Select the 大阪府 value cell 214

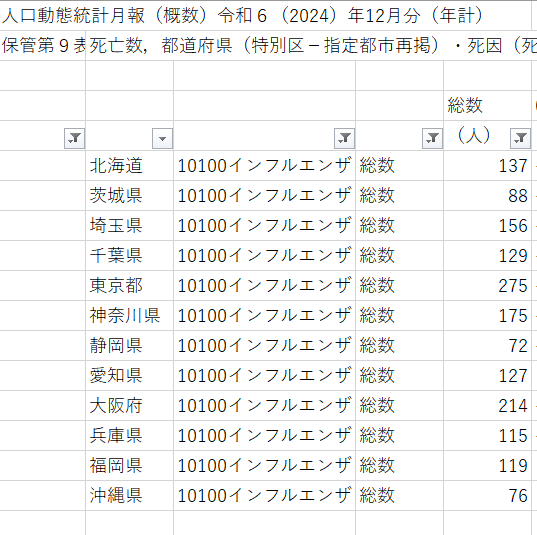[x=488, y=406]
